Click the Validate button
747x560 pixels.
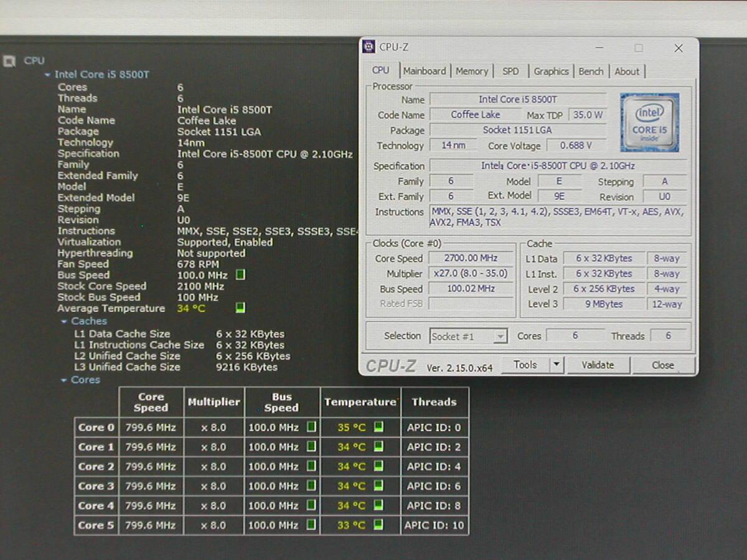point(598,365)
